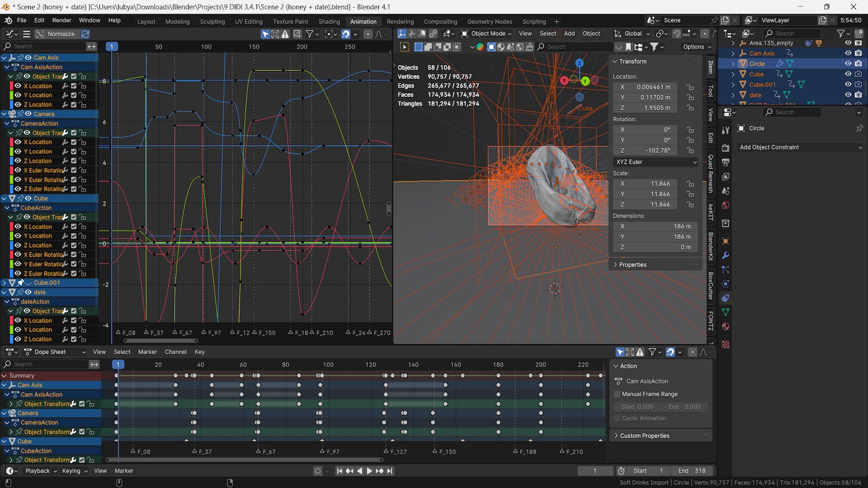The height and width of the screenshot is (488, 868).
Task: Select the F_97 marker in the dope sheet
Action: [x=322, y=451]
